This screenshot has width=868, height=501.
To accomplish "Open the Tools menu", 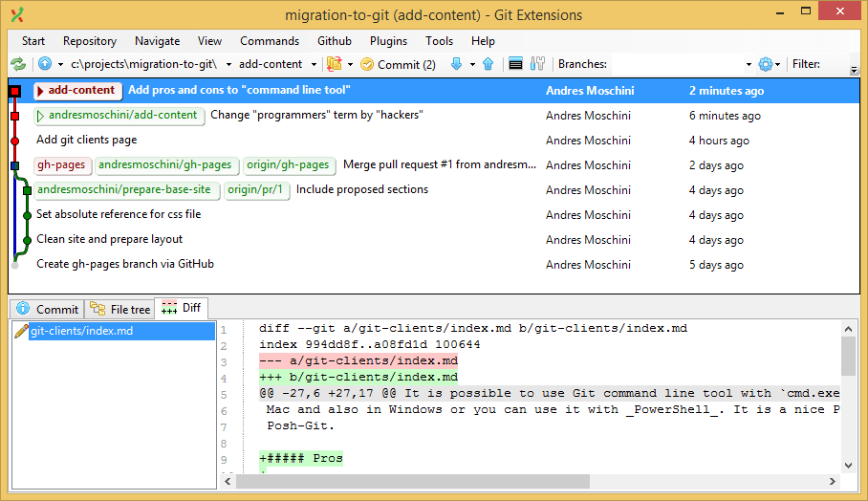I will click(x=439, y=41).
